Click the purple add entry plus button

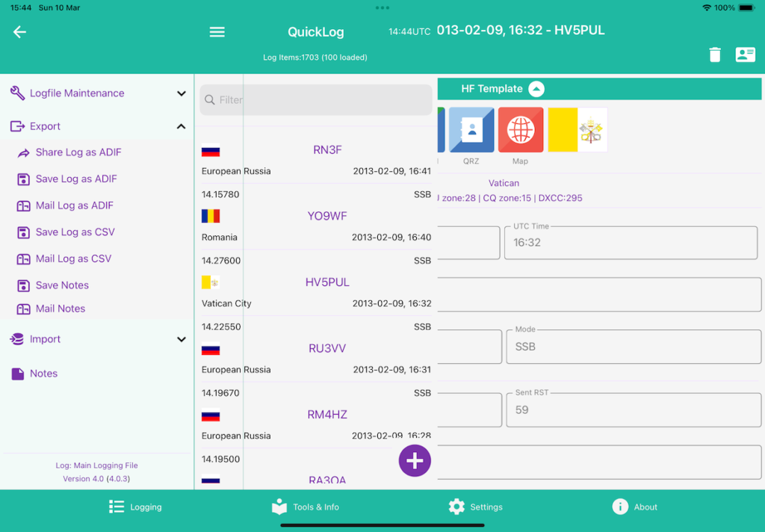[415, 460]
